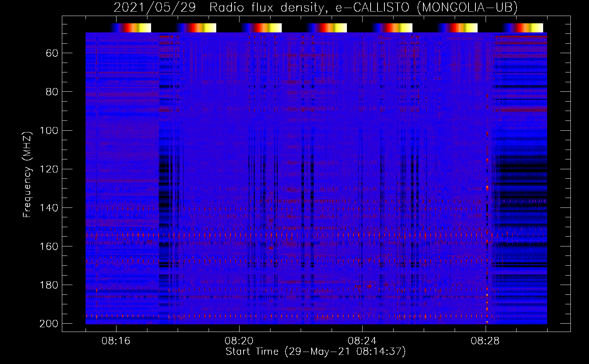Click the 140 frequency tick label
589x364 pixels.
[49, 207]
